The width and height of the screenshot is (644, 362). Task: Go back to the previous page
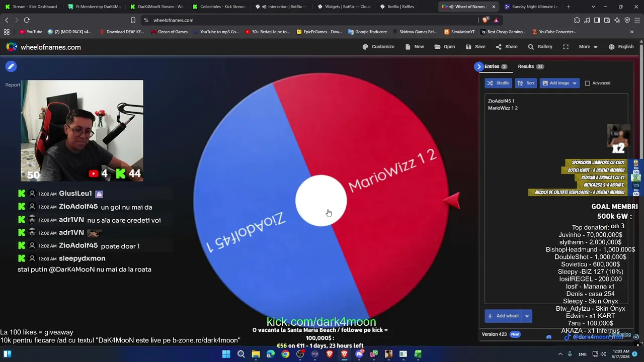7,20
